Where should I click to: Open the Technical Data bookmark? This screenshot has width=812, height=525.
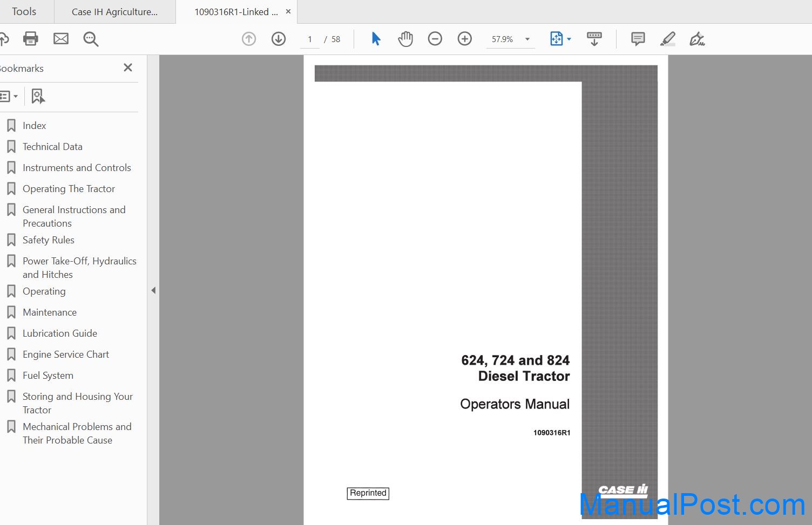52,147
